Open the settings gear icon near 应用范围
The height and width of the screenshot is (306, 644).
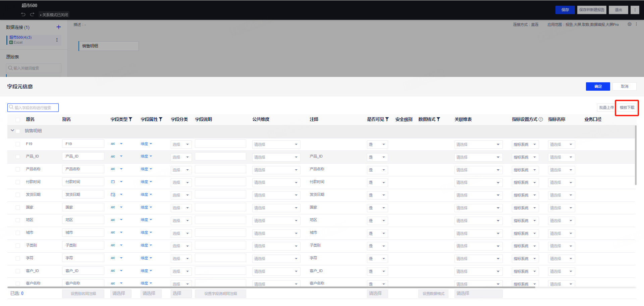630,24
